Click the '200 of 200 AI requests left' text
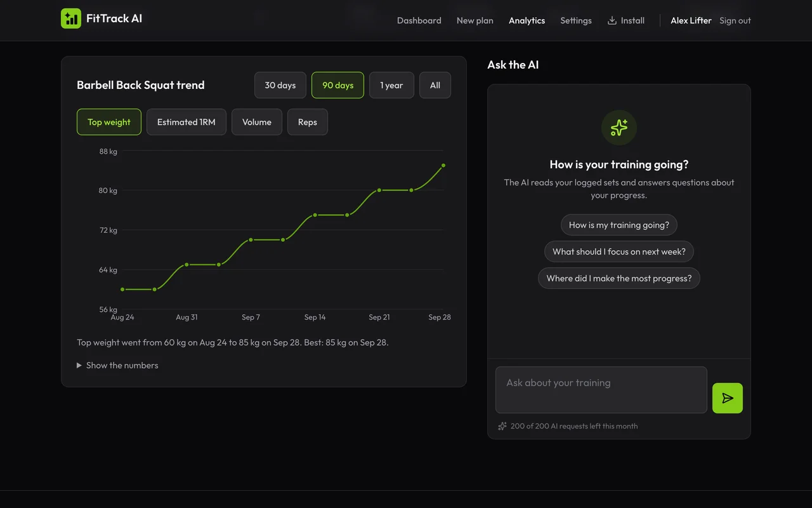 tap(574, 426)
